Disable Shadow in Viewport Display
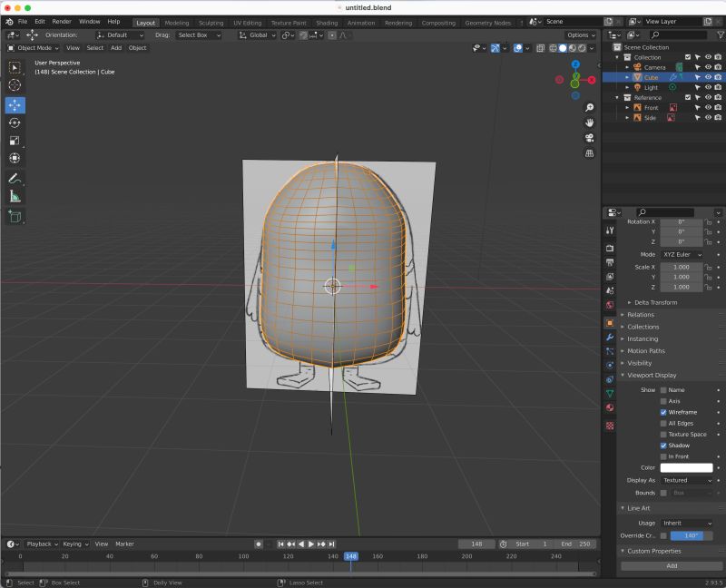The image size is (726, 588). 665,446
